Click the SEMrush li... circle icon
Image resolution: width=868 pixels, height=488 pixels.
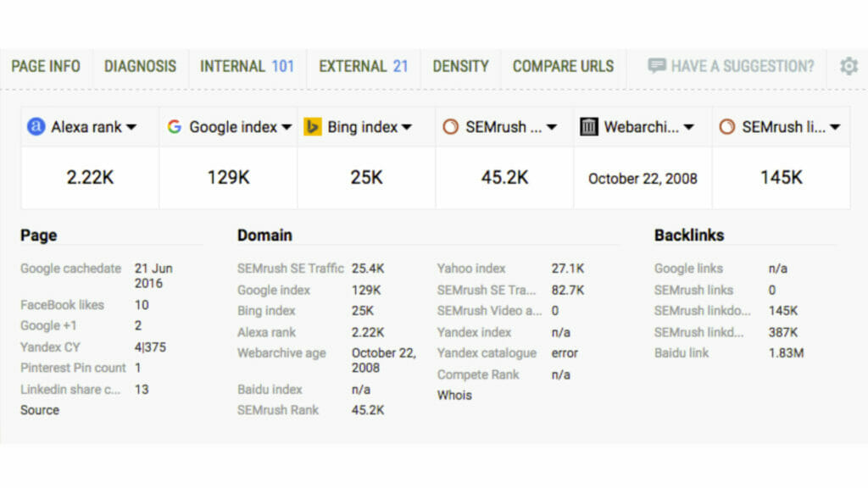click(x=726, y=127)
